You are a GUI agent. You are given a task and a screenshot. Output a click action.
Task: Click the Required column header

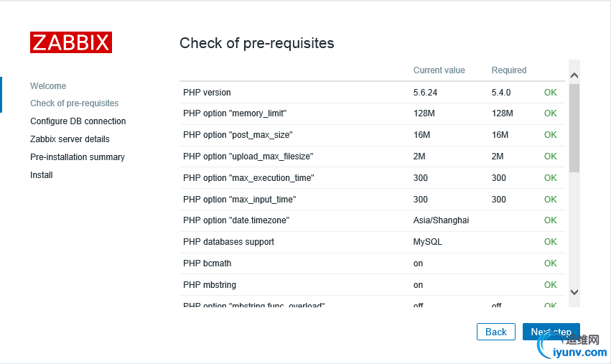tap(509, 70)
